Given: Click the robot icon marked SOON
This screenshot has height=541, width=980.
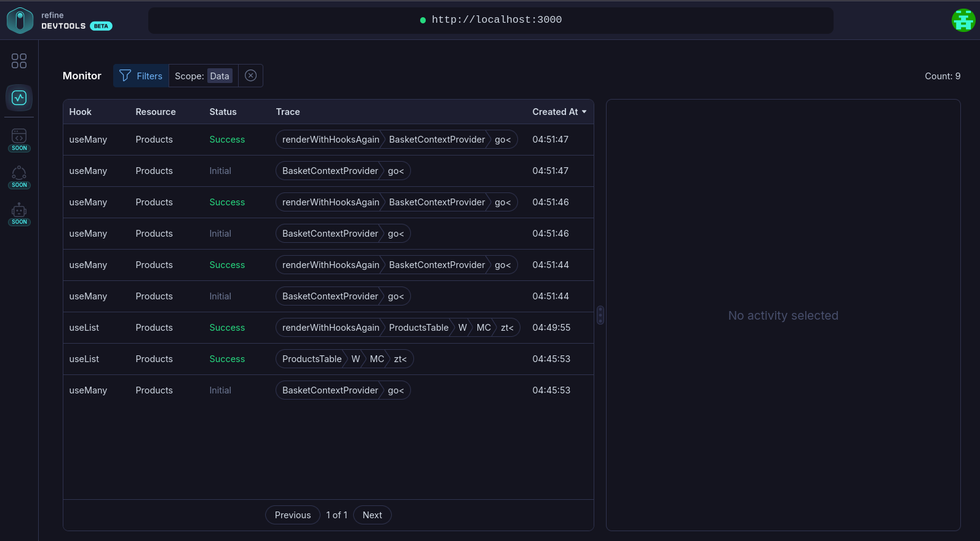Looking at the screenshot, I should pyautogui.click(x=19, y=213).
